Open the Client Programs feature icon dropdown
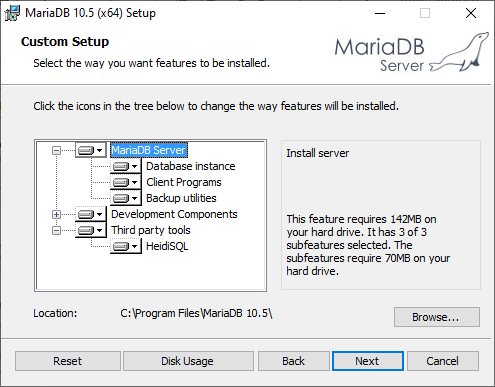The width and height of the screenshot is (495, 387). [x=126, y=182]
